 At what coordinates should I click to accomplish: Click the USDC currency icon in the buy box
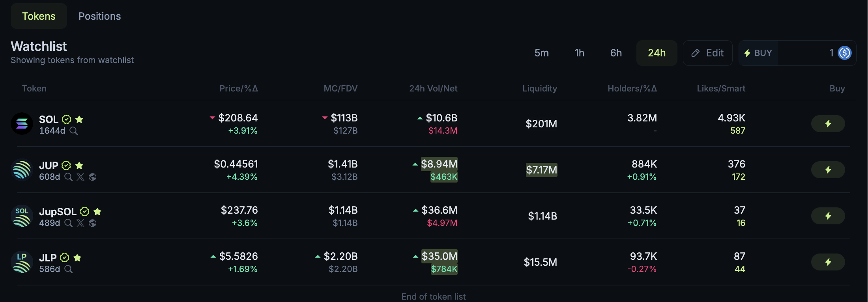[x=845, y=53]
